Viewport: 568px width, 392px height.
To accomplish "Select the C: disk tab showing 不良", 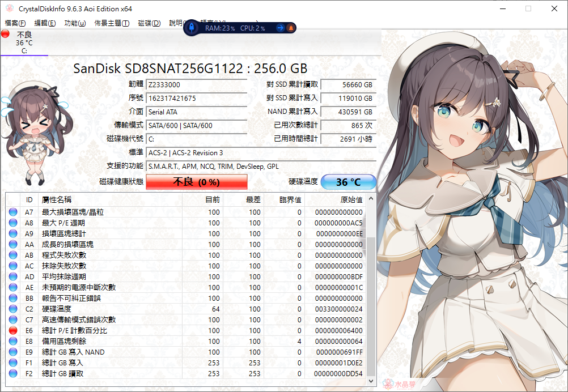I will click(24, 42).
